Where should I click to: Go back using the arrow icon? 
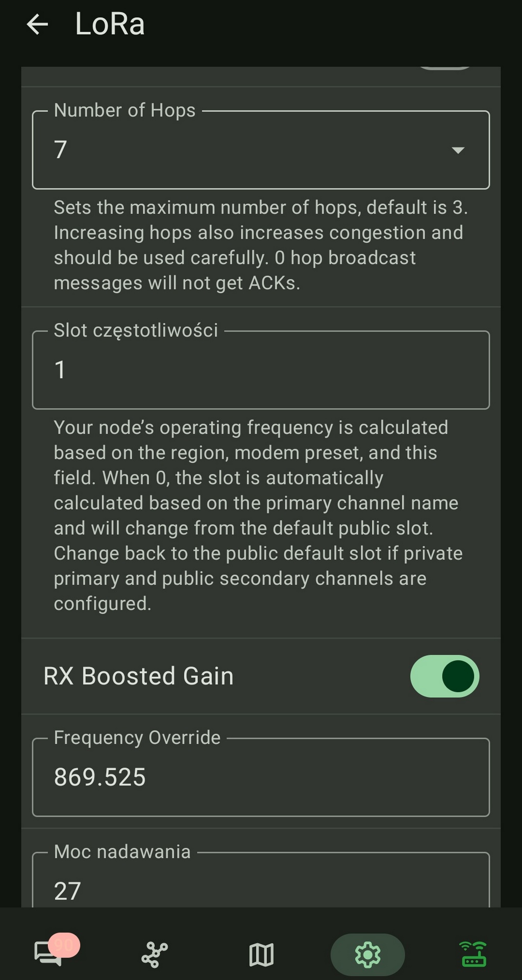pyautogui.click(x=37, y=24)
